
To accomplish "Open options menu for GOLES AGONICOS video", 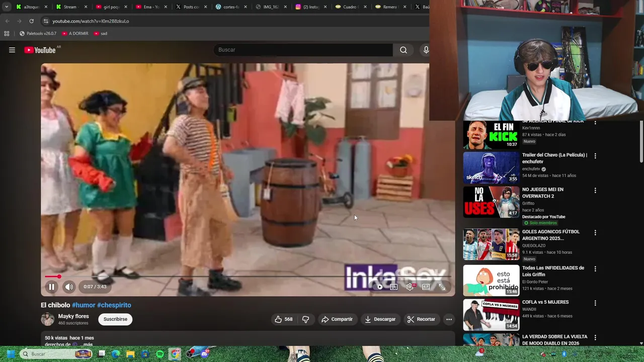I will [595, 233].
